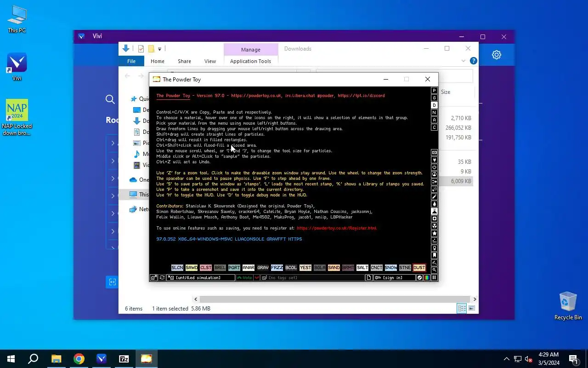The image size is (588, 368).
Task: Open File Explorer help question mark icon
Action: [x=474, y=61]
